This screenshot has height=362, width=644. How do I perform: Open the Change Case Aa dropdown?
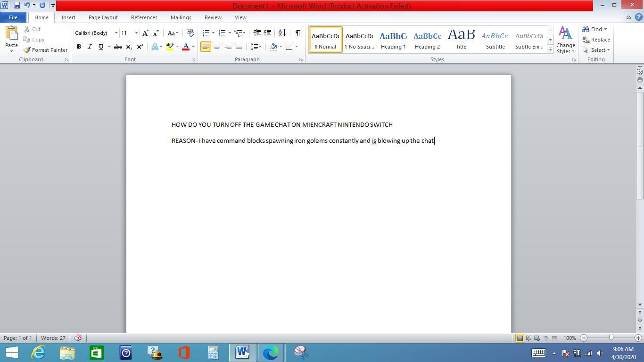coord(173,33)
